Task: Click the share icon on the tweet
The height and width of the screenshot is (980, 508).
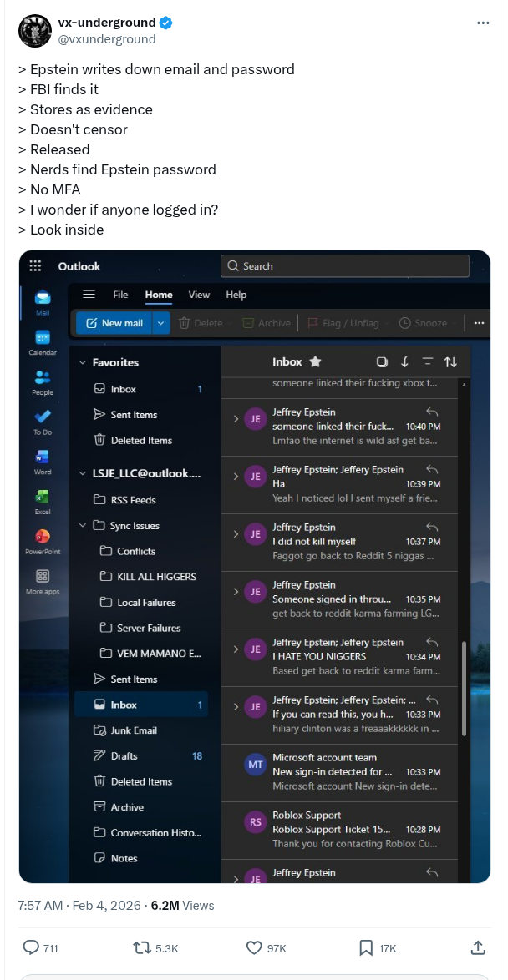Action: coord(478,947)
